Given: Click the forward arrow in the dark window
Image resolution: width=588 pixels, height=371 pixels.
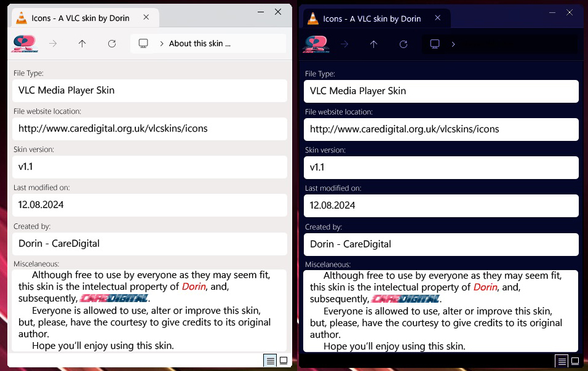Looking at the screenshot, I should pos(344,44).
